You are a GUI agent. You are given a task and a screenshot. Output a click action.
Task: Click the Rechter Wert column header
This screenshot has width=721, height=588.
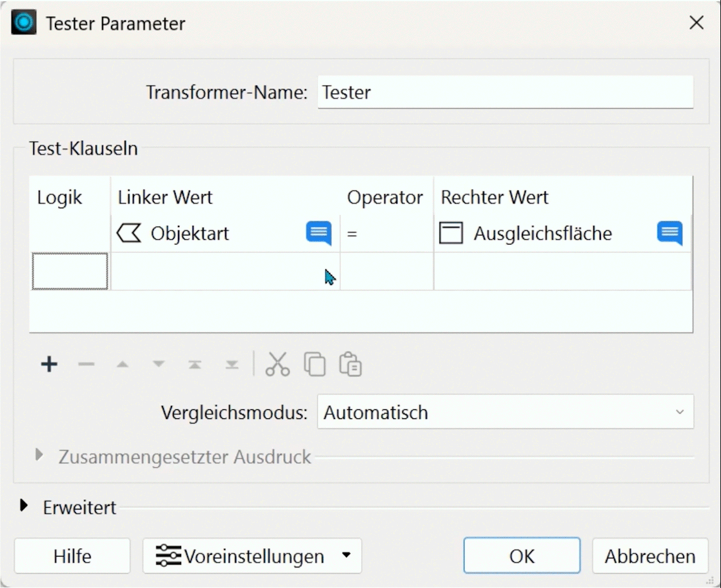click(x=563, y=197)
